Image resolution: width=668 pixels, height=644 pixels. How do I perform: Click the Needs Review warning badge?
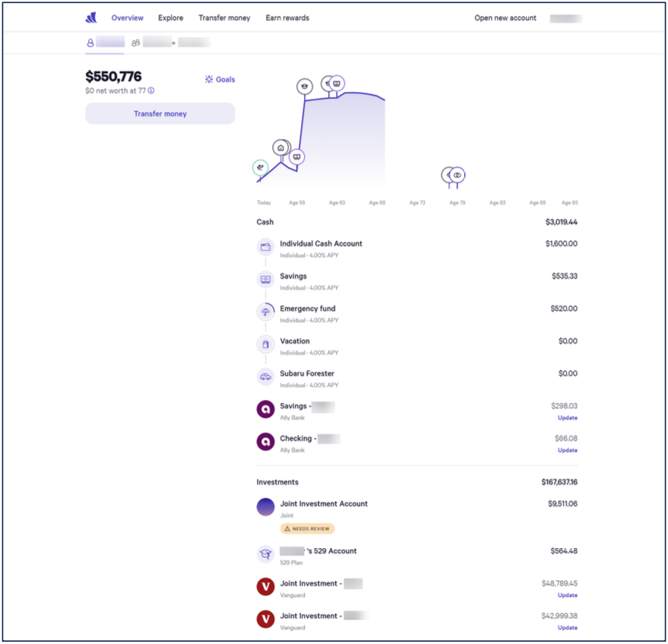(307, 528)
